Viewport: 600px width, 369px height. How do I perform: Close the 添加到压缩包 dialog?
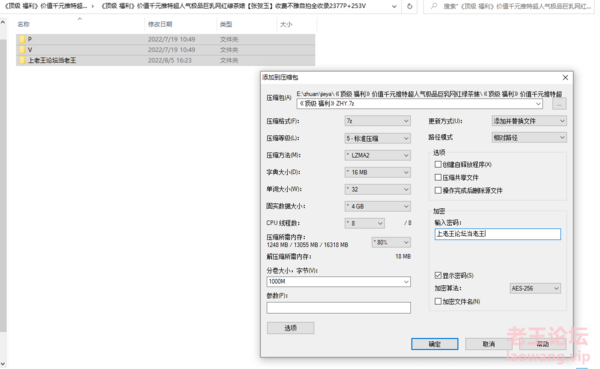565,78
